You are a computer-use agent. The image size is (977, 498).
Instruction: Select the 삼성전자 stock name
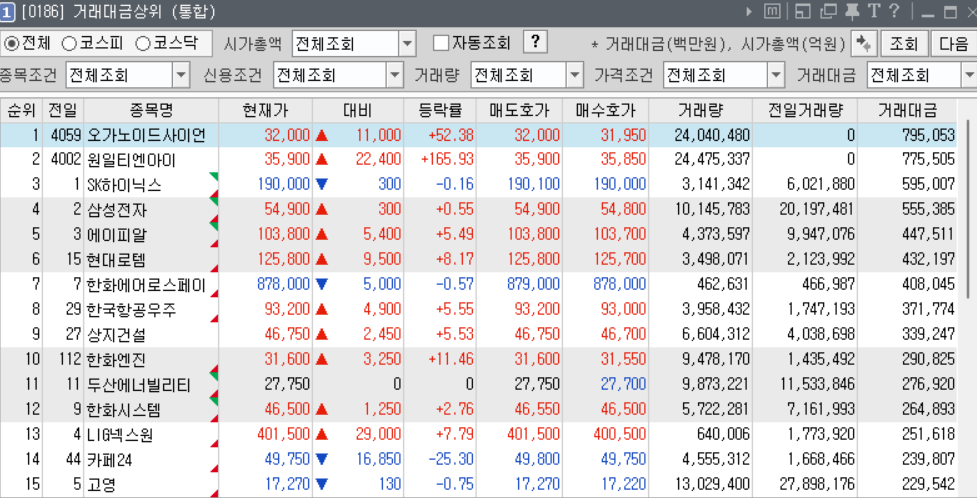click(117, 210)
